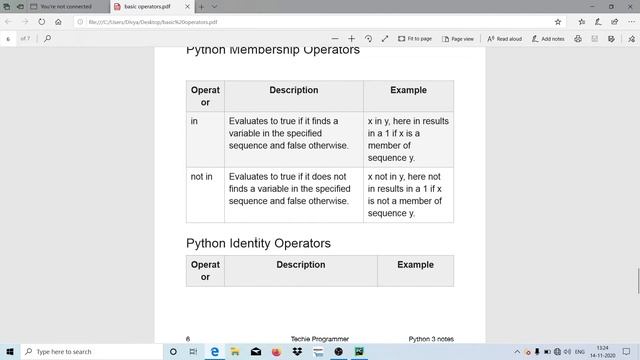640x360 pixels.
Task: Print the PDF document
Action: [x=578, y=39]
